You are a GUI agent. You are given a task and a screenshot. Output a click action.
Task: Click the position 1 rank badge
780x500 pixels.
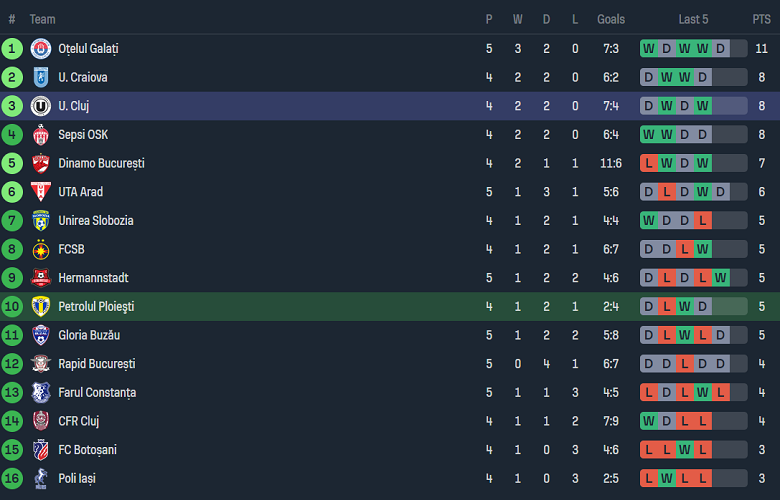12,48
